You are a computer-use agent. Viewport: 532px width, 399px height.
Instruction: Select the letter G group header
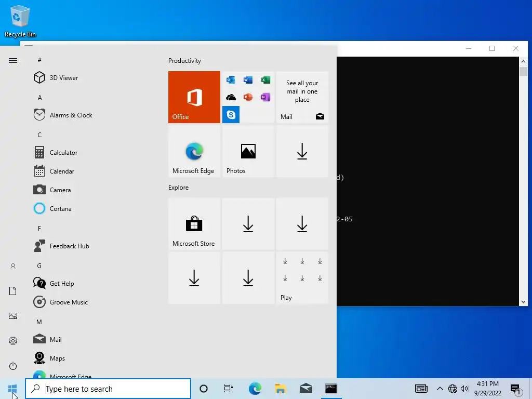(x=39, y=265)
